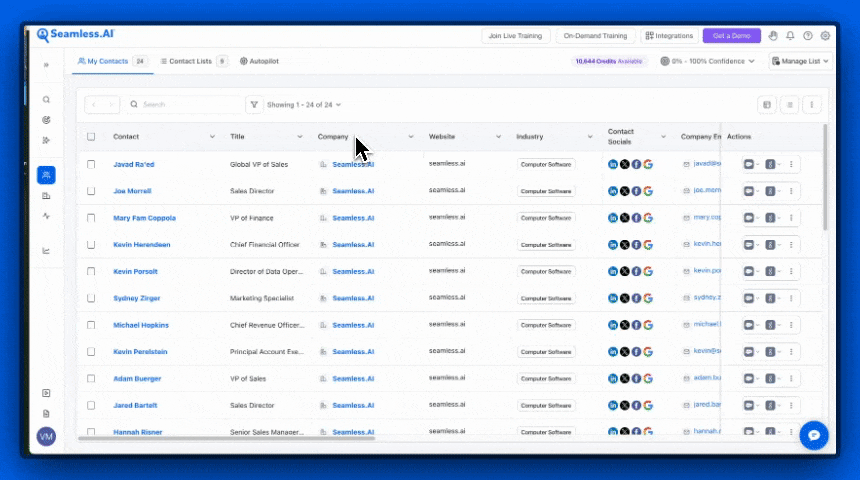Open the analytics chart icon in sidebar
Viewport: 860px width, 480px height.
[46, 251]
